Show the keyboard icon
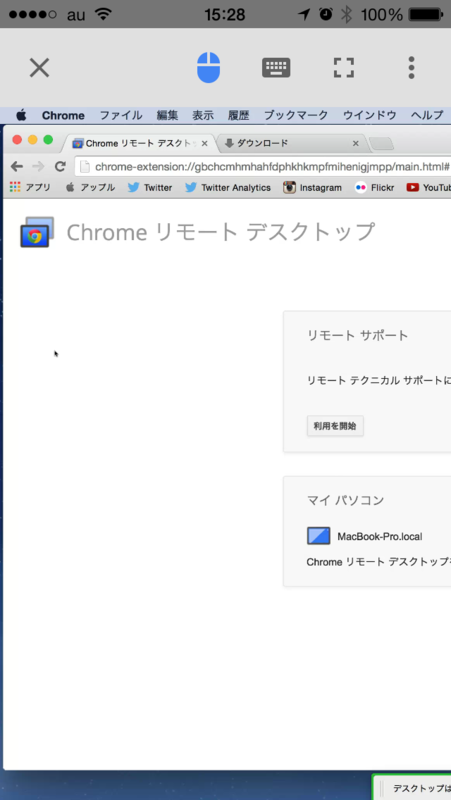The width and height of the screenshot is (451, 800). pyautogui.click(x=276, y=67)
